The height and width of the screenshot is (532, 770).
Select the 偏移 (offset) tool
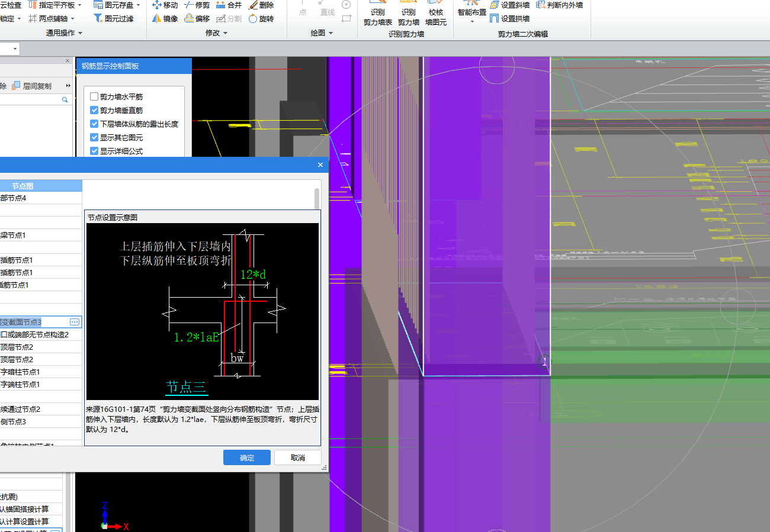click(197, 18)
